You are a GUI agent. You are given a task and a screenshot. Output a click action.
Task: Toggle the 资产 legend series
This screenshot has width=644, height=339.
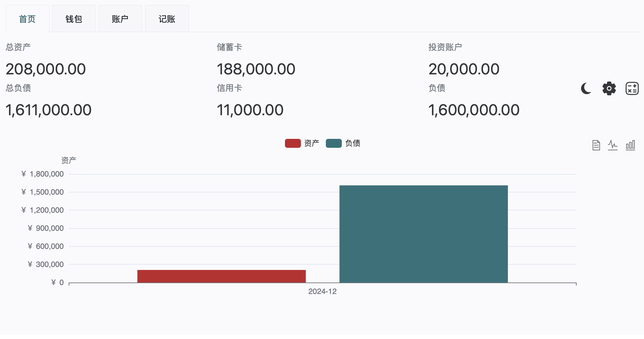pos(302,143)
